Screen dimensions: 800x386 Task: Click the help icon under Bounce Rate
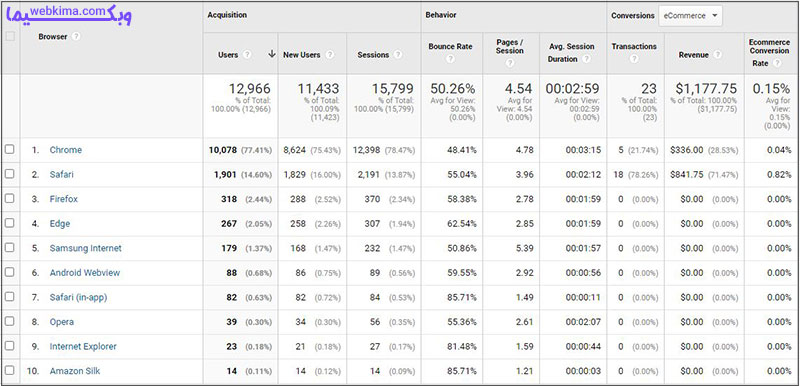451,59
